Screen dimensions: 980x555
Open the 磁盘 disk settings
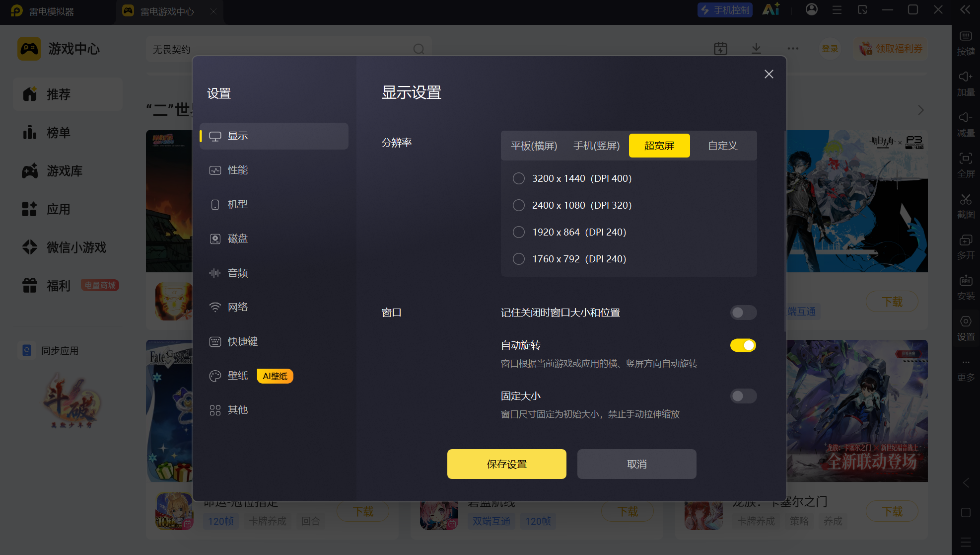(274, 239)
